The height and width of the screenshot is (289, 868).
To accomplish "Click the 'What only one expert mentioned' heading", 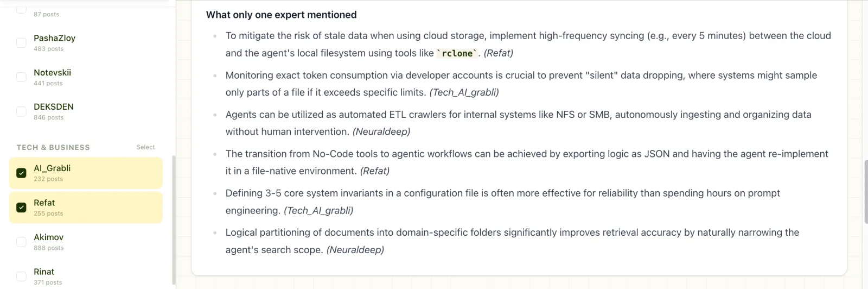I will (x=281, y=15).
